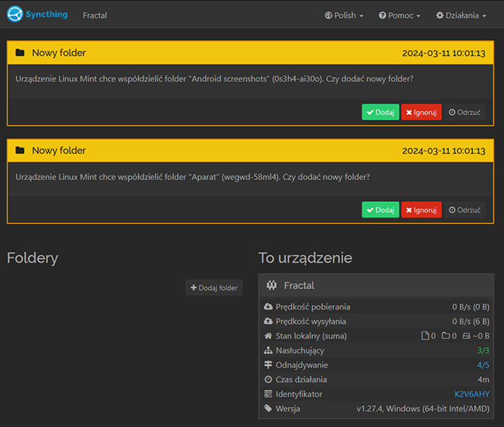Viewport: 504px width, 427px height.
Task: Click the Aparat notification message text
Action: 193,177
